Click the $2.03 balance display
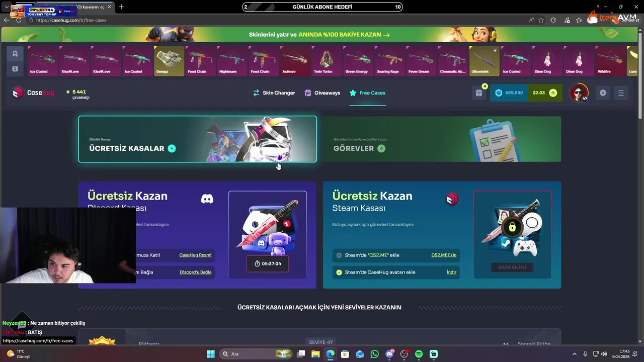 539,93
